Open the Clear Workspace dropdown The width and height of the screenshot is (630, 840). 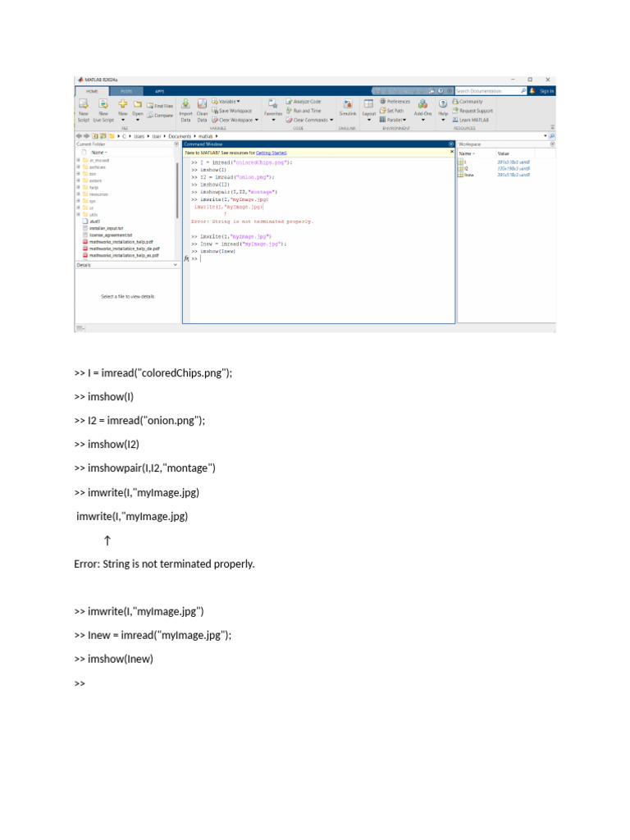pyautogui.click(x=235, y=120)
